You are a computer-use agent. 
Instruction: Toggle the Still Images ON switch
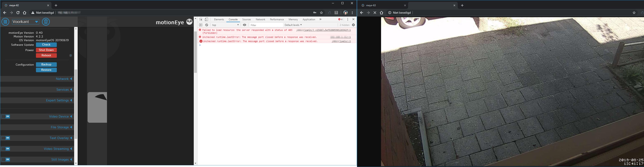pyautogui.click(x=6, y=160)
